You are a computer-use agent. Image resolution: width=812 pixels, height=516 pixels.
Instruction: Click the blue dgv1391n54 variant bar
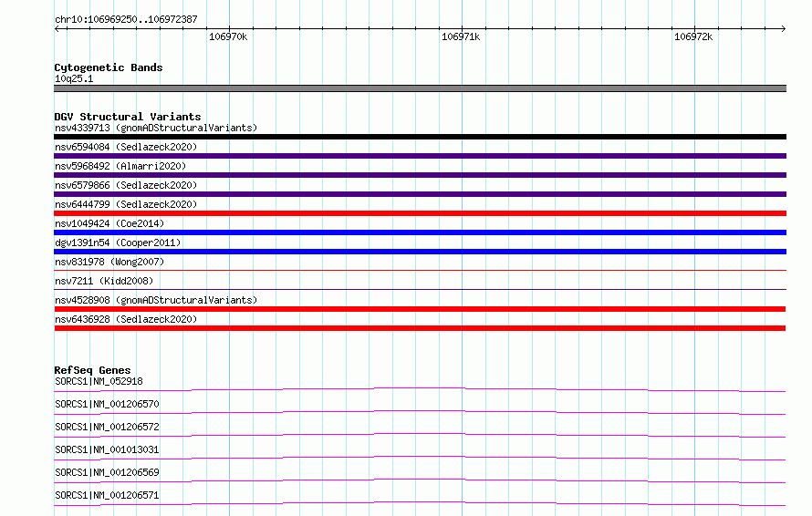click(420, 252)
